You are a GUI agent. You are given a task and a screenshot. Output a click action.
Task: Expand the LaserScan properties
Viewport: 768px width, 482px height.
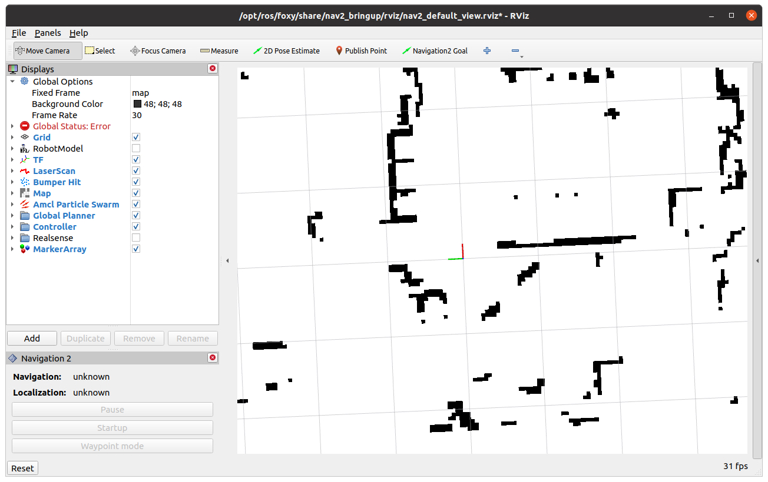pyautogui.click(x=12, y=171)
